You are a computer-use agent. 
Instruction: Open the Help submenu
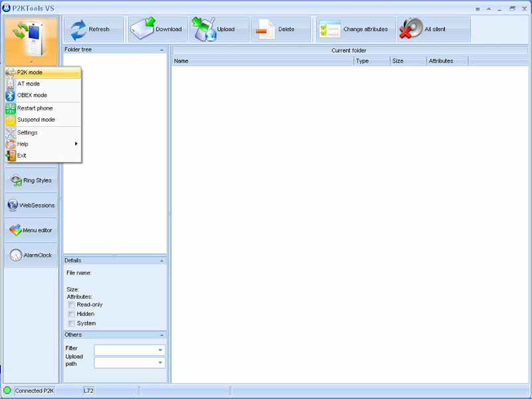(23, 144)
